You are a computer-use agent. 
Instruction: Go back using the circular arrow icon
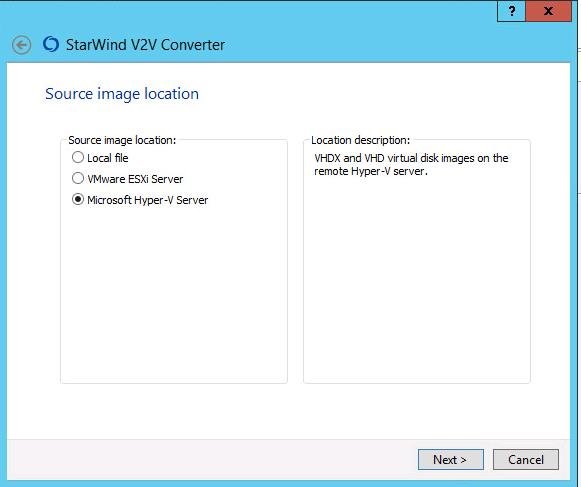(x=21, y=45)
